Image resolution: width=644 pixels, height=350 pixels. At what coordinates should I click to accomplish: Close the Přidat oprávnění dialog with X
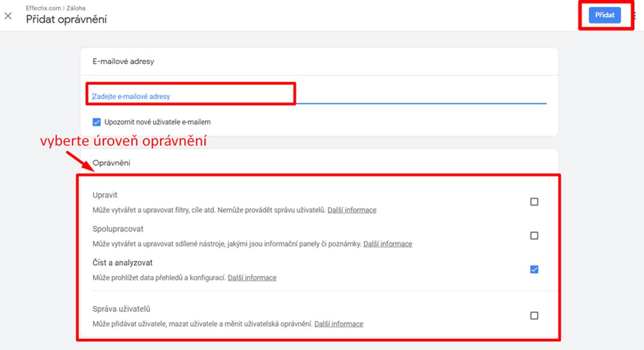coord(8,16)
